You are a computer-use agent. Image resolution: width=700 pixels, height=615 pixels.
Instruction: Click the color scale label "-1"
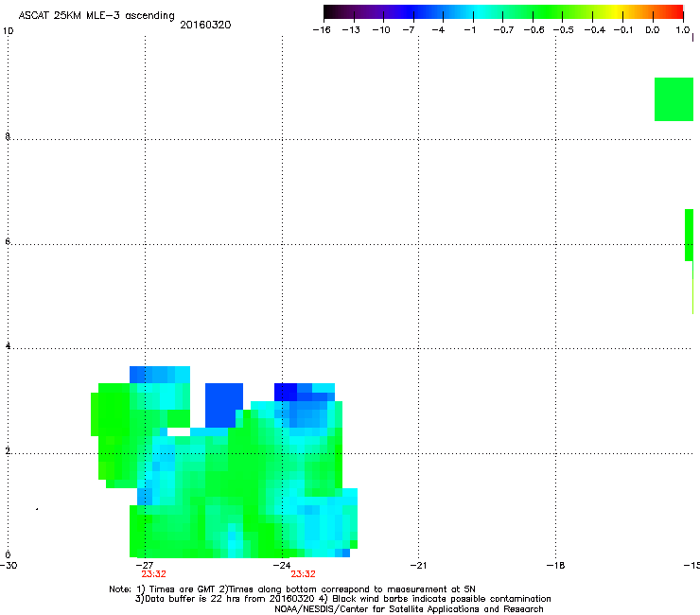pyautogui.click(x=469, y=30)
